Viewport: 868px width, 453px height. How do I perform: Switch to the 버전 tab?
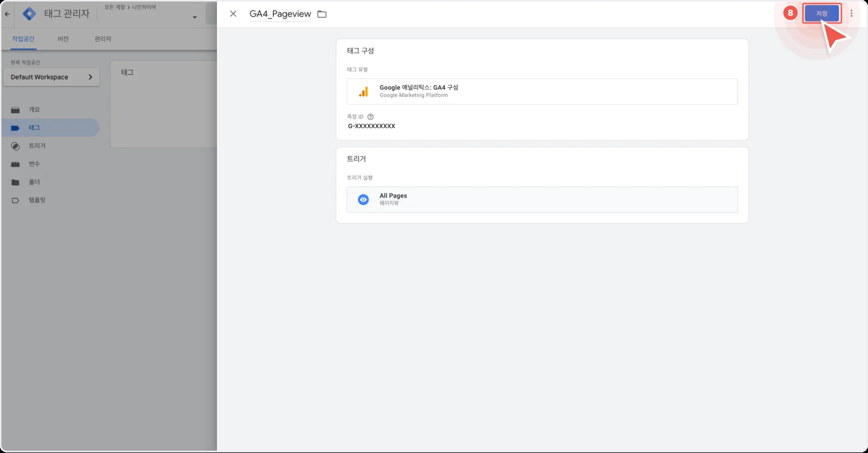click(63, 39)
